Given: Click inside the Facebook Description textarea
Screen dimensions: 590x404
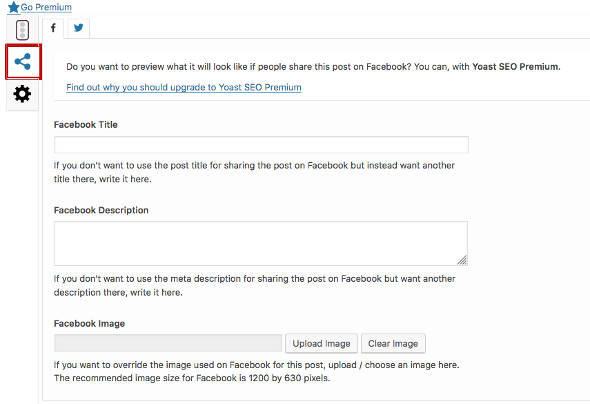Looking at the screenshot, I should click(261, 243).
